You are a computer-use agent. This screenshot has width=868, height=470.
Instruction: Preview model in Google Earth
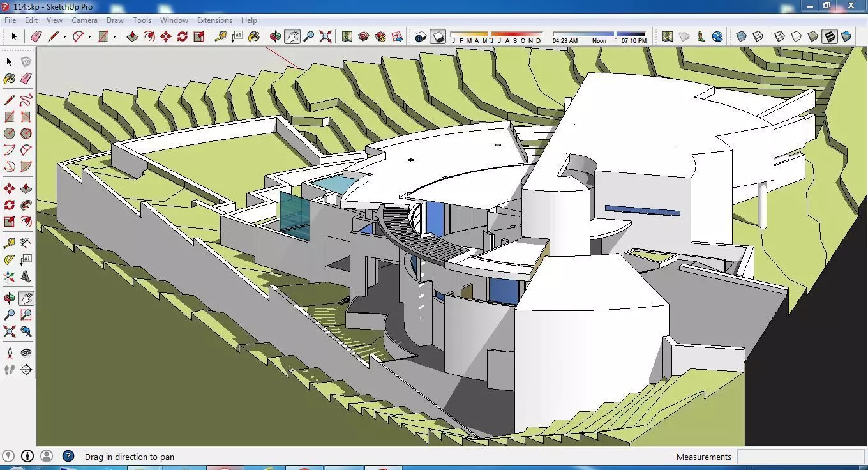tap(717, 36)
